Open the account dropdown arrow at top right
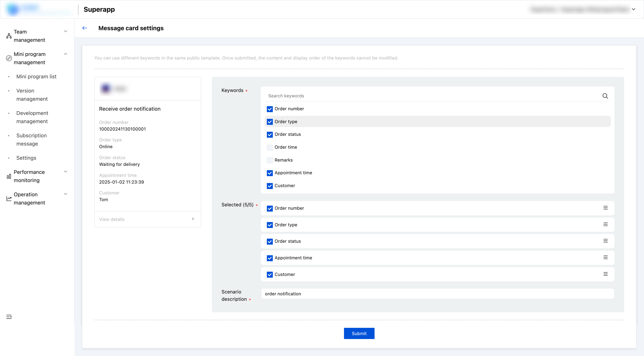The image size is (644, 356). coord(634,9)
